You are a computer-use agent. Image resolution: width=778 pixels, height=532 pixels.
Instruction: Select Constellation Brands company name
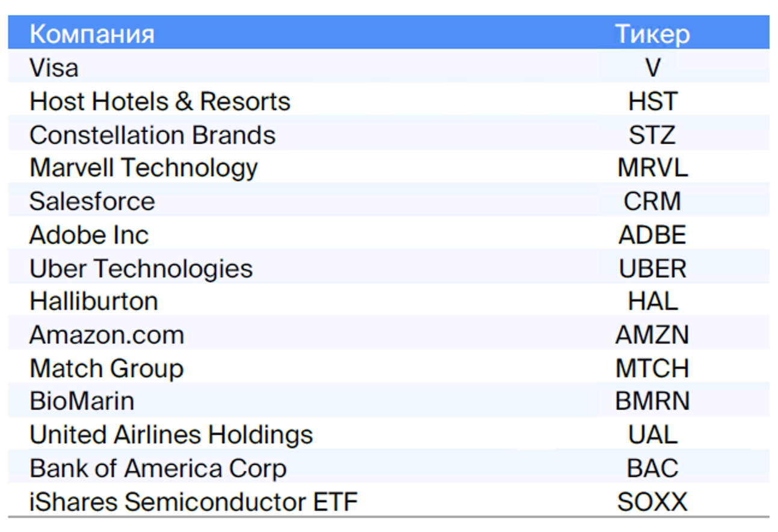click(152, 134)
